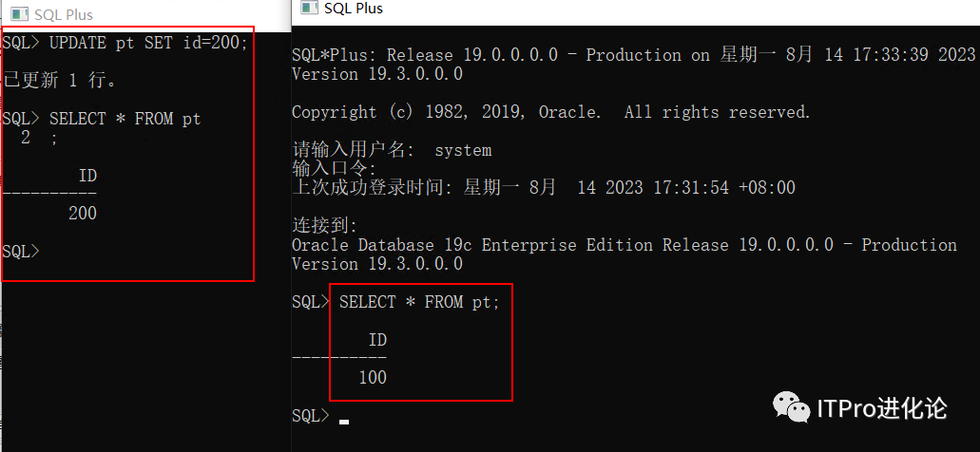Click the 已更新 1 行 message

pyautogui.click(x=62, y=81)
